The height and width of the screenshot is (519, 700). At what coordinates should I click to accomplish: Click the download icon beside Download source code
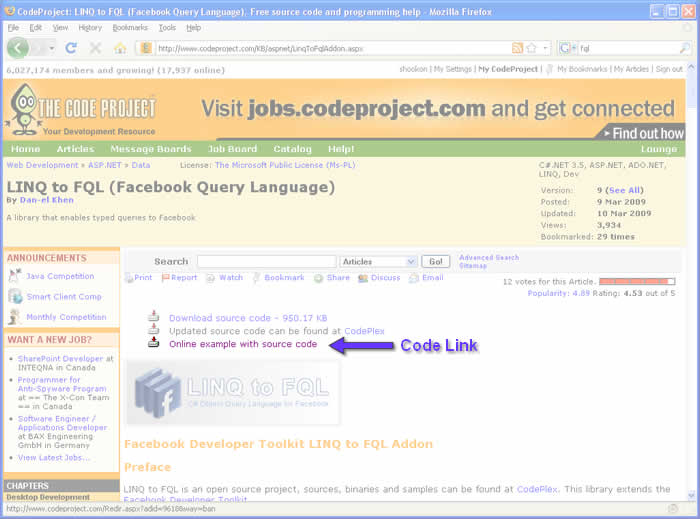click(x=154, y=316)
